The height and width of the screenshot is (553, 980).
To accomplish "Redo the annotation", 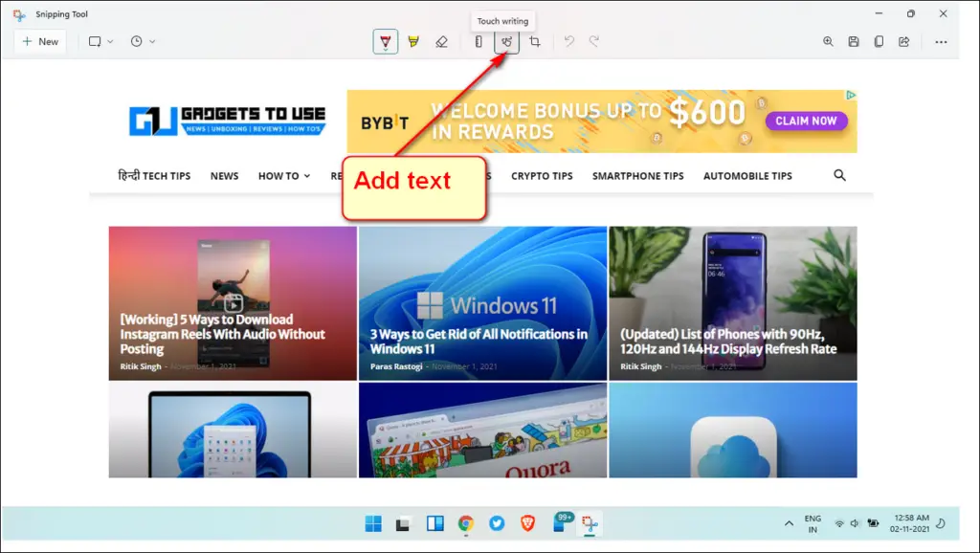I will (593, 41).
